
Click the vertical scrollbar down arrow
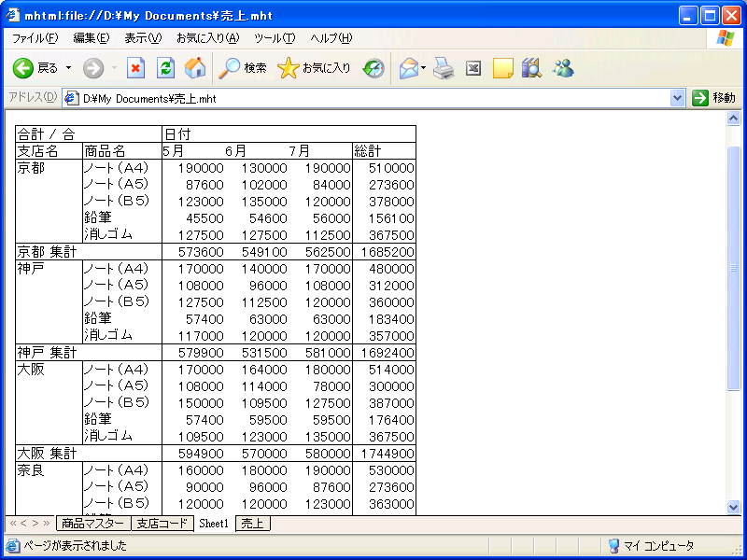(734, 507)
